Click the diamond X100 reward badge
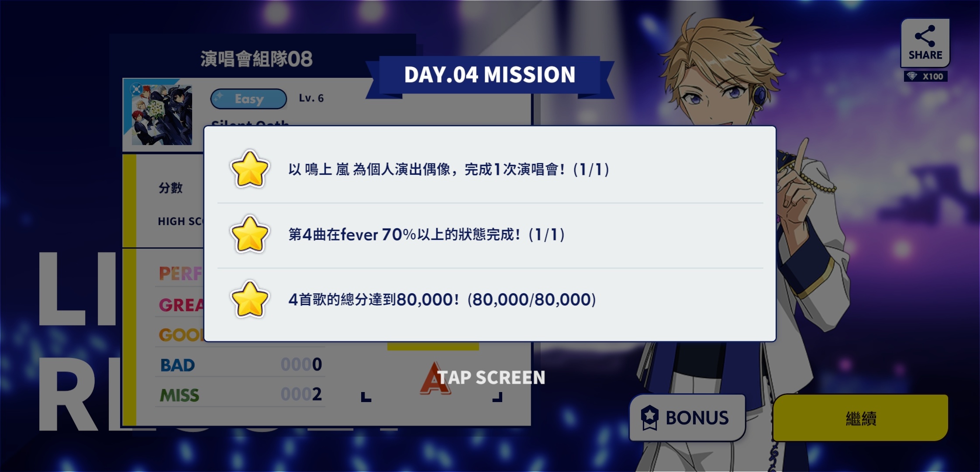This screenshot has height=472, width=980. (x=925, y=76)
